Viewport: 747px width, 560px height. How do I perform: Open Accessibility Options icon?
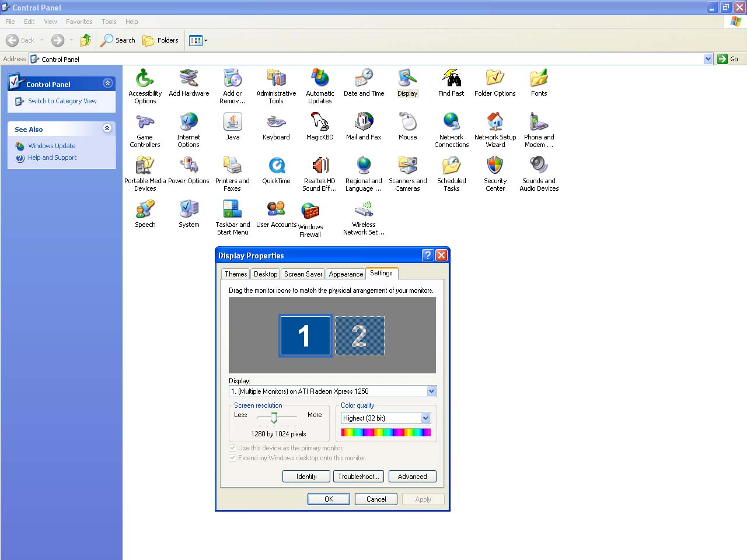[x=145, y=78]
